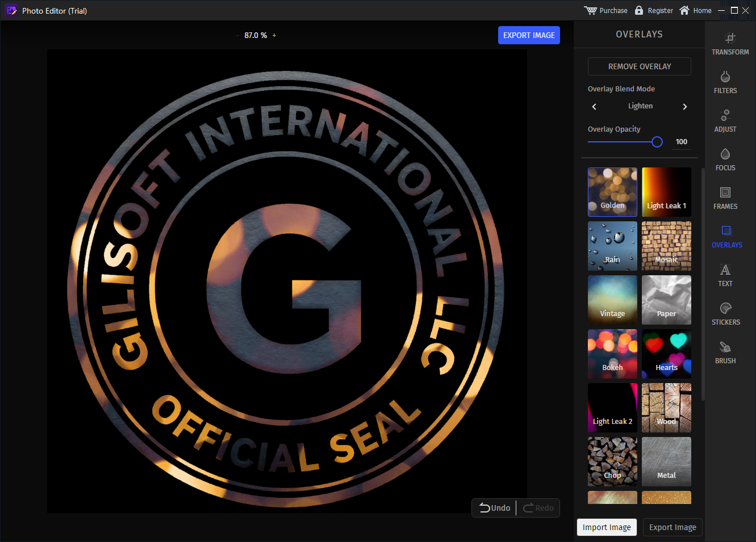The image size is (756, 542).
Task: Click the bottom Export Image button
Action: click(x=673, y=527)
